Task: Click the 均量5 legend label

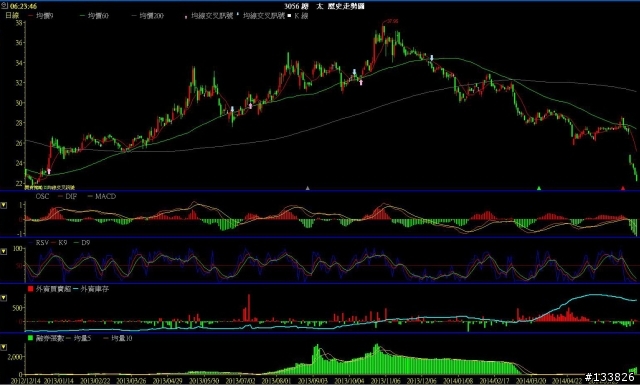Action: coord(82,338)
